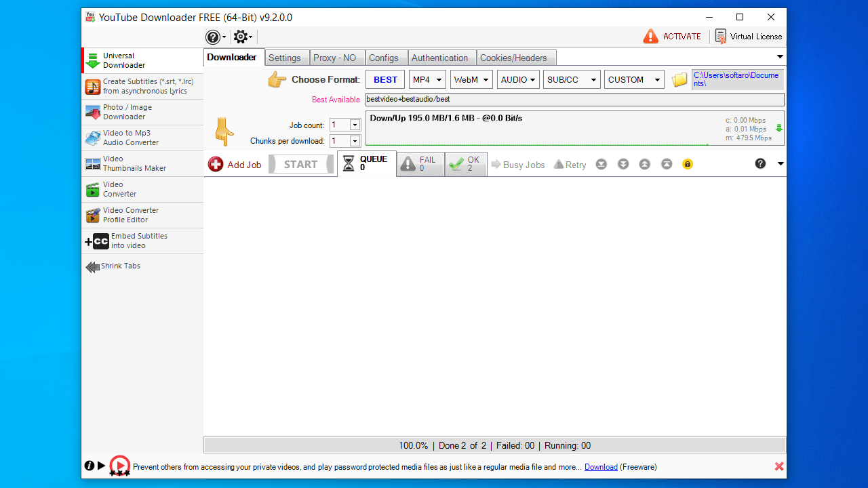Click the Down/Up speed graph panel
The image size is (868, 488).
pos(575,128)
